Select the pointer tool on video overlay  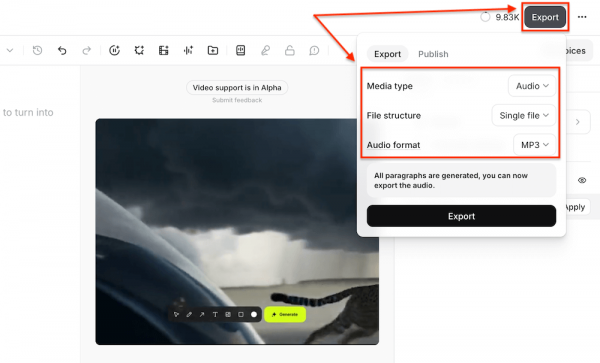click(x=176, y=314)
